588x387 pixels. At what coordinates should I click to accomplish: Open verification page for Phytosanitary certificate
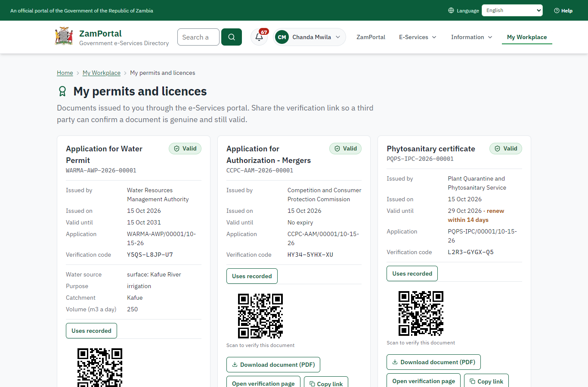click(x=424, y=381)
